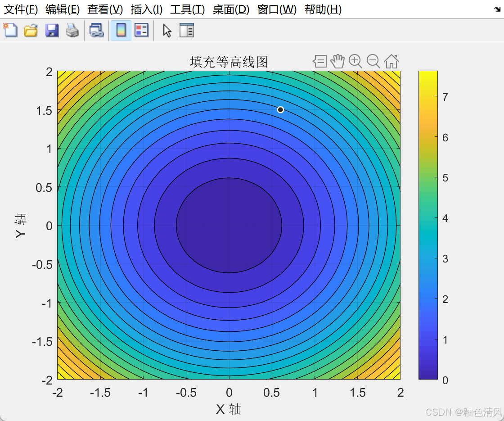Click the plot title 填充等高线图
Image resolution: width=504 pixels, height=421 pixels.
click(x=229, y=62)
